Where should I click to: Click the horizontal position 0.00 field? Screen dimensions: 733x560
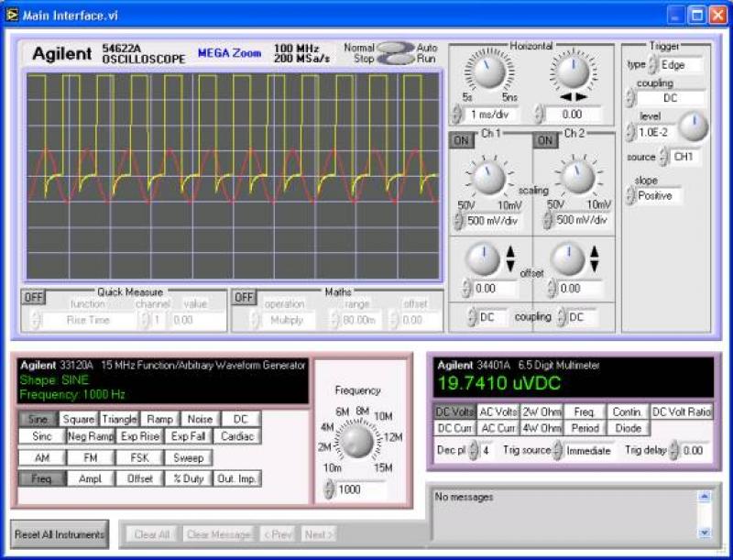tap(574, 115)
